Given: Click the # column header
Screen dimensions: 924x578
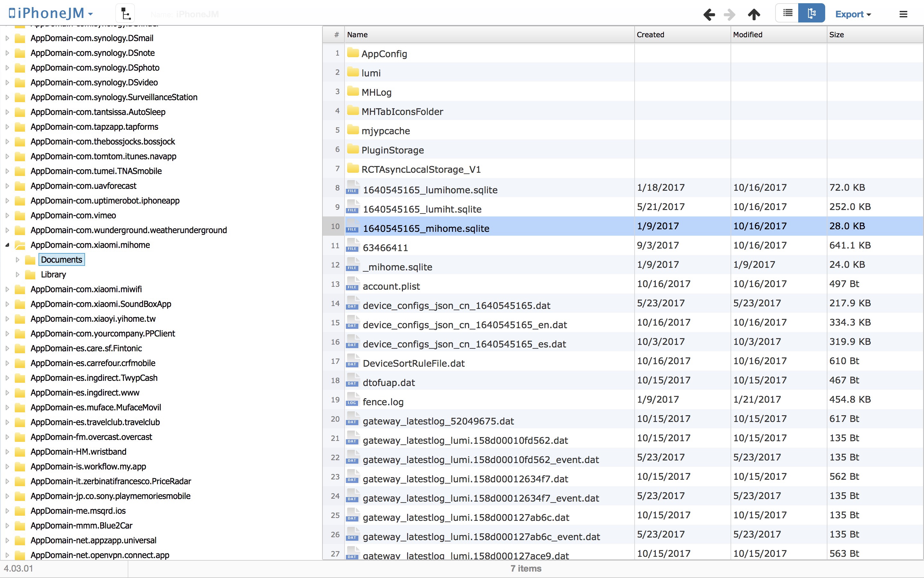Looking at the screenshot, I should point(334,34).
